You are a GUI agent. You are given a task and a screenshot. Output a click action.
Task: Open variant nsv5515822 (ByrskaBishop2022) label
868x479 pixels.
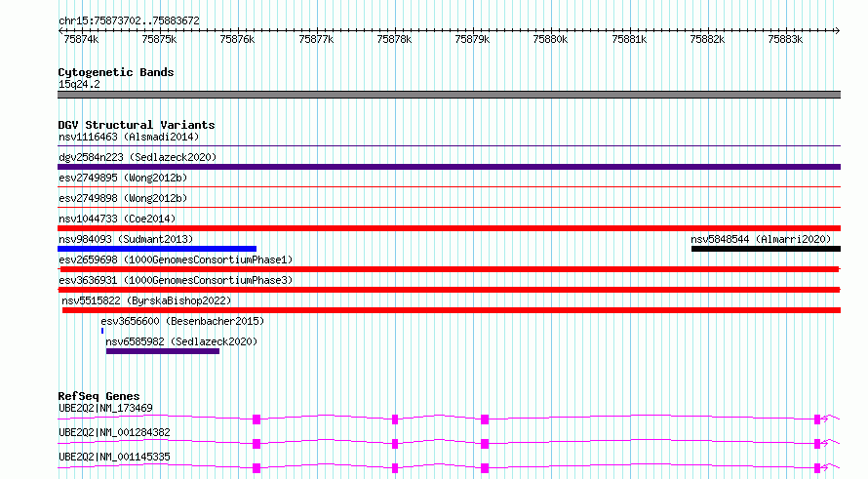point(146,300)
